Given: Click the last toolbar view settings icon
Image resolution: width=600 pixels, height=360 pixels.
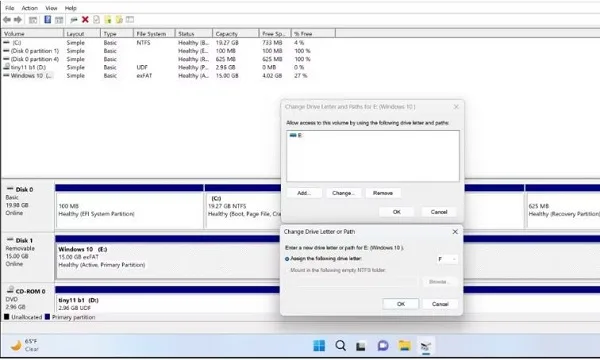Looking at the screenshot, I should [x=130, y=20].
